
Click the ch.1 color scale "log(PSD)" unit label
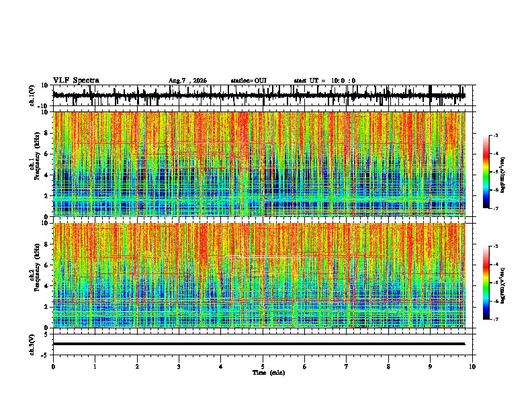[x=503, y=175]
